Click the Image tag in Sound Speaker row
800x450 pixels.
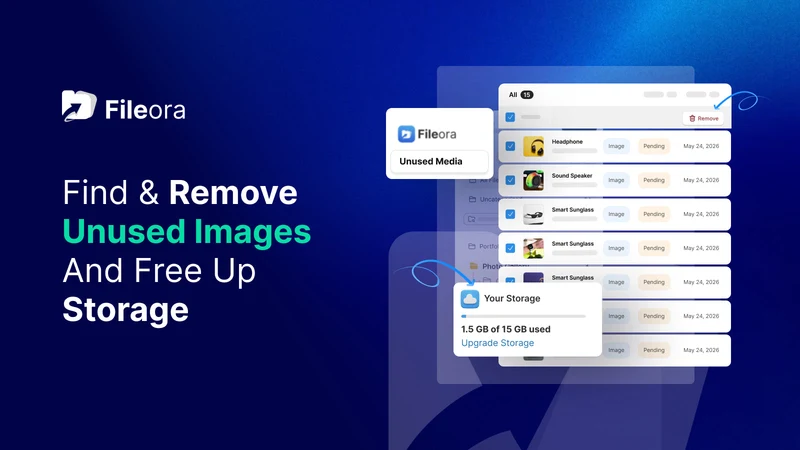[616, 180]
